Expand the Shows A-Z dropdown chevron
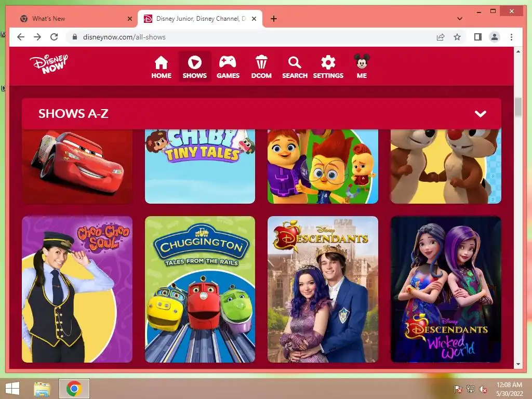The height and width of the screenshot is (399, 532). coord(481,114)
